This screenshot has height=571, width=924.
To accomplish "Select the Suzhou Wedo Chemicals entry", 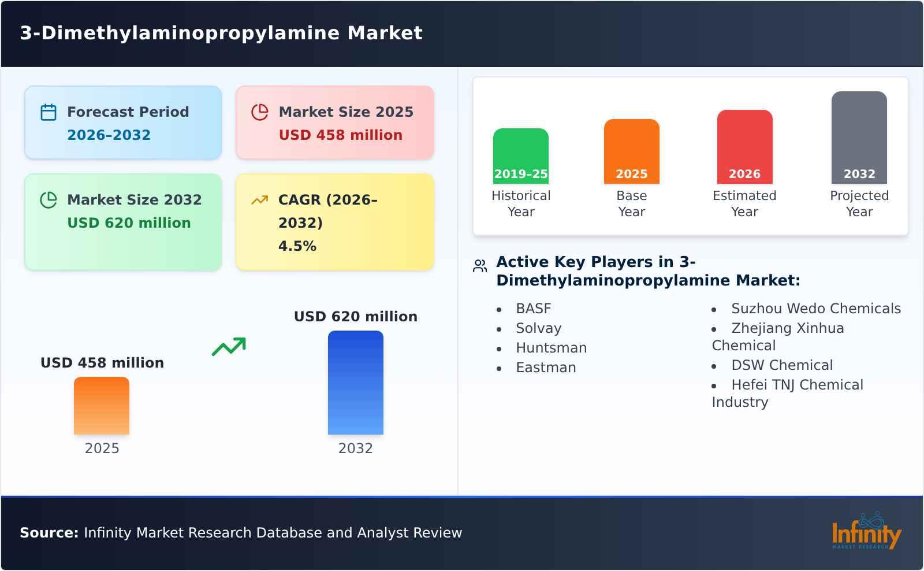I will point(815,308).
